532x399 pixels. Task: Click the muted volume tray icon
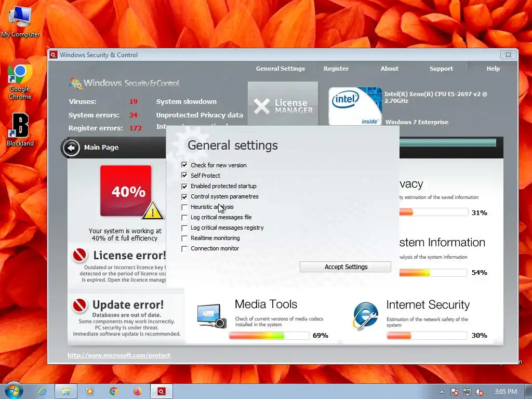(480, 392)
